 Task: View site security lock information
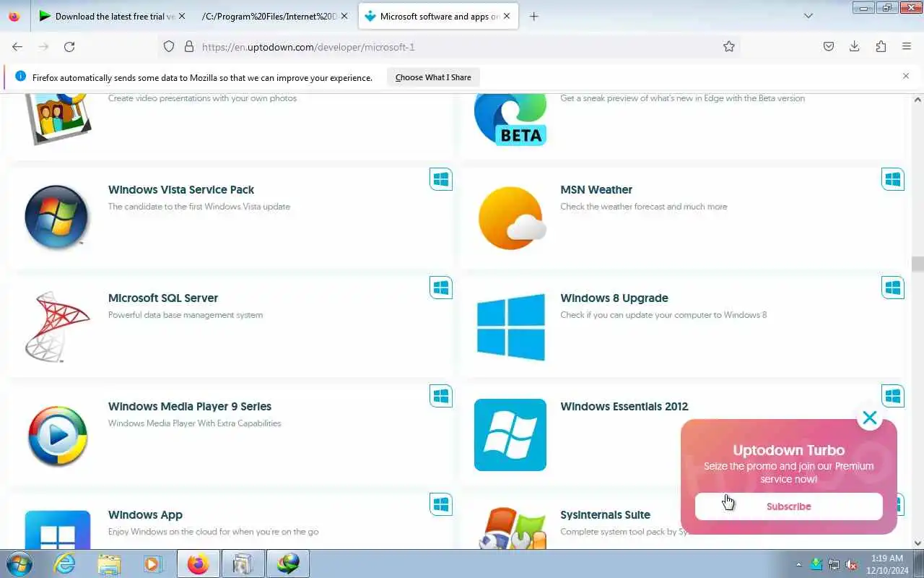coord(189,46)
